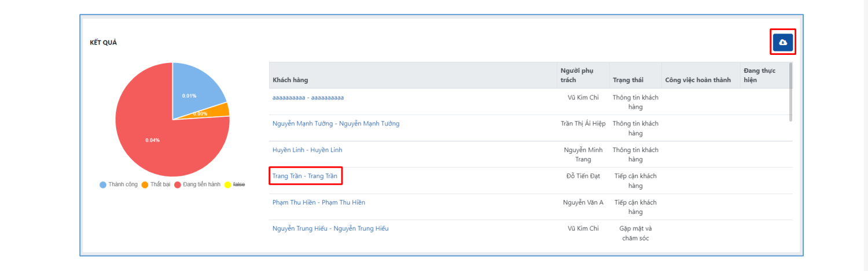
Task: Click the Công việc hoàn thành header
Action: 698,80
